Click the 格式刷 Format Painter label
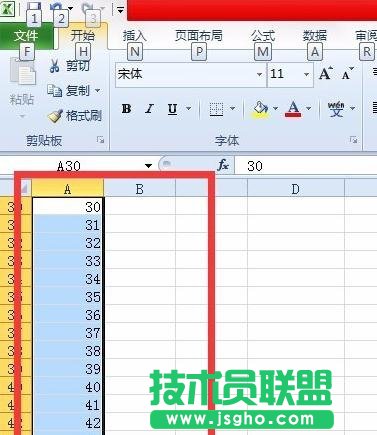This screenshot has width=377, height=435. [84, 116]
